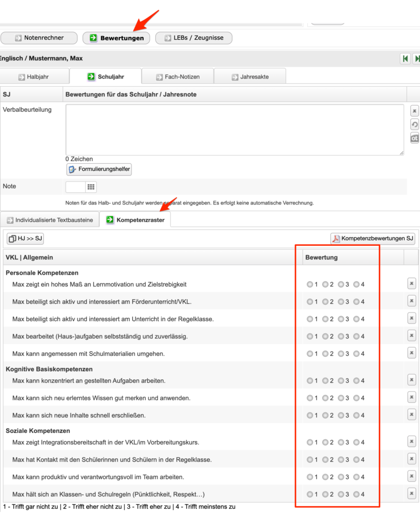
Task: Click the undo arrow icon beside the text area
Action: (414, 124)
